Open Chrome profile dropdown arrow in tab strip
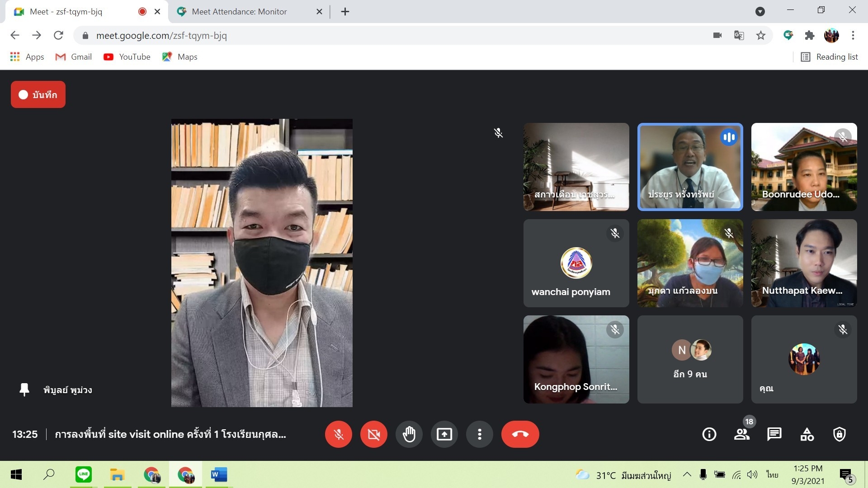This screenshot has width=868, height=488. click(x=760, y=12)
